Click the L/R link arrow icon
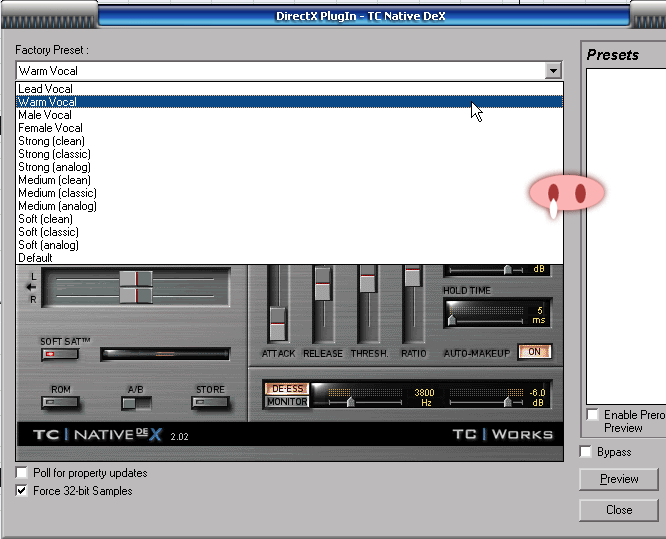Viewport: 666px width, 539px height. (31, 288)
